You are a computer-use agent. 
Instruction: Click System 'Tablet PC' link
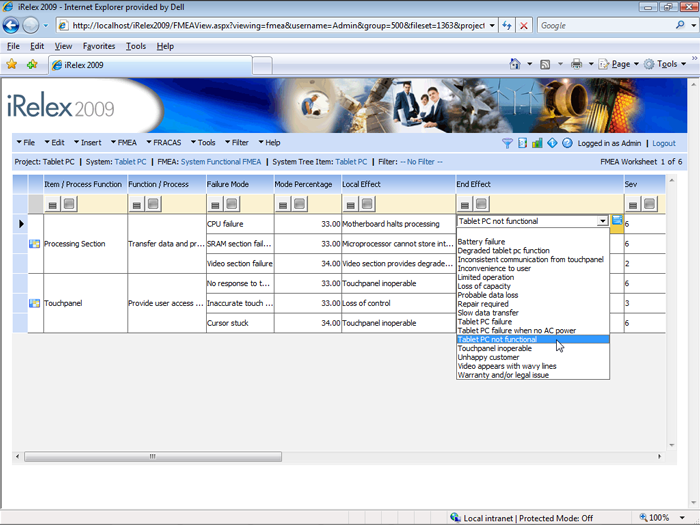coord(130,162)
